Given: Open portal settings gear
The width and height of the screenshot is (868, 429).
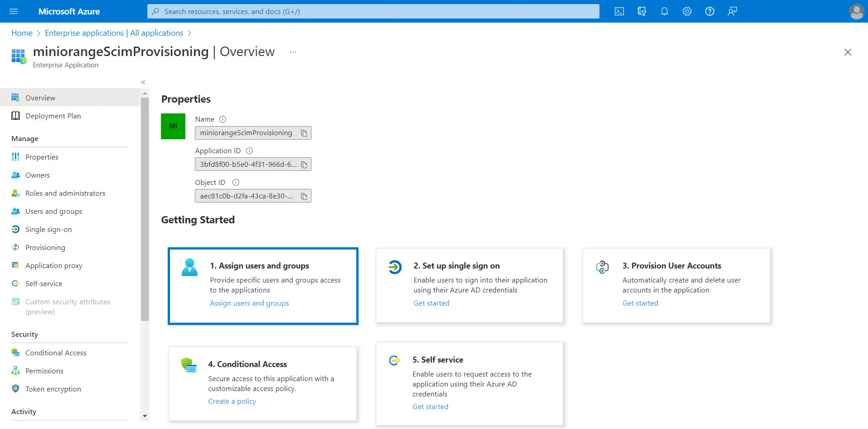Looking at the screenshot, I should 687,11.
